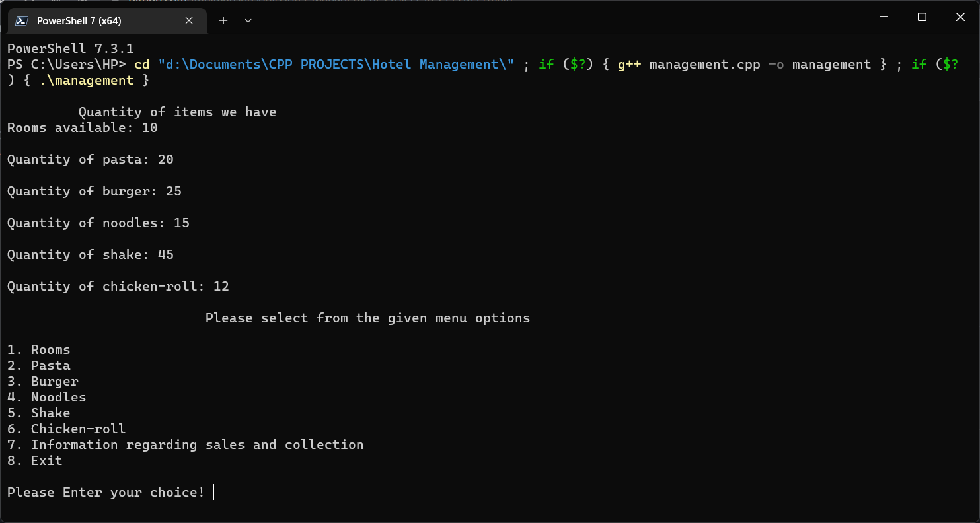This screenshot has width=980, height=523.
Task: Click the 5. Shake option text
Action: [x=35, y=413]
